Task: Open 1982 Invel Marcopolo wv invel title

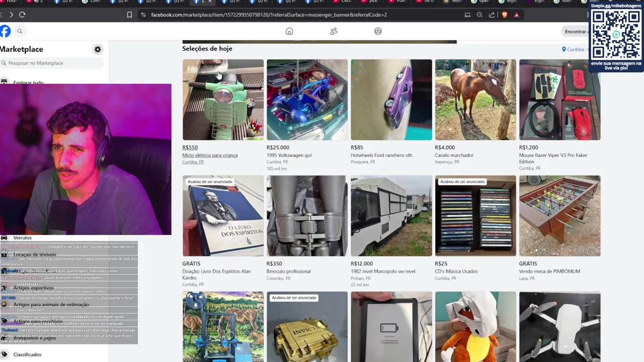Action: tap(383, 271)
